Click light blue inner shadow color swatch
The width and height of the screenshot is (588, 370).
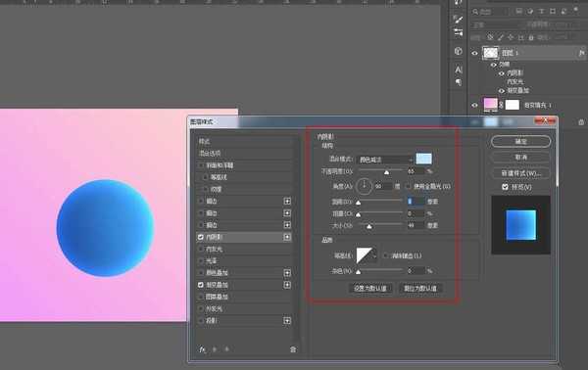[423, 159]
